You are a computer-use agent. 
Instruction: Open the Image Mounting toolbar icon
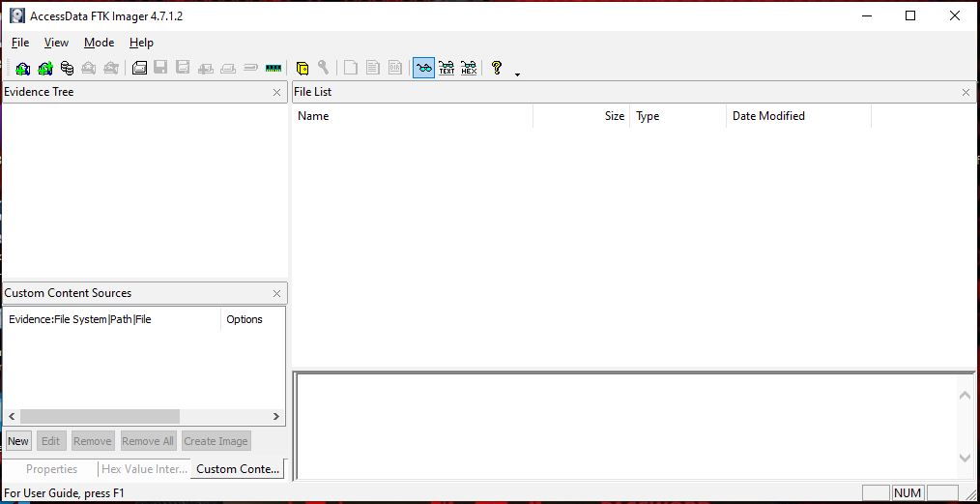coord(67,68)
